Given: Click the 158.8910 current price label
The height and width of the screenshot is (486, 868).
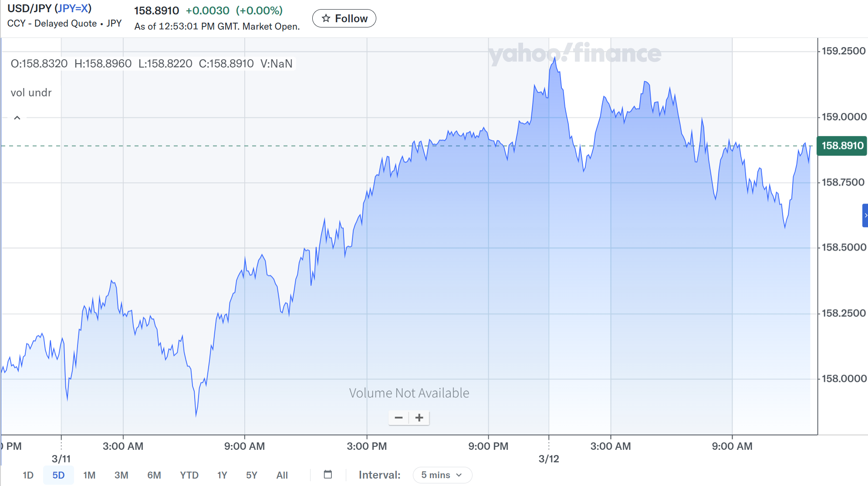Looking at the screenshot, I should click(842, 146).
